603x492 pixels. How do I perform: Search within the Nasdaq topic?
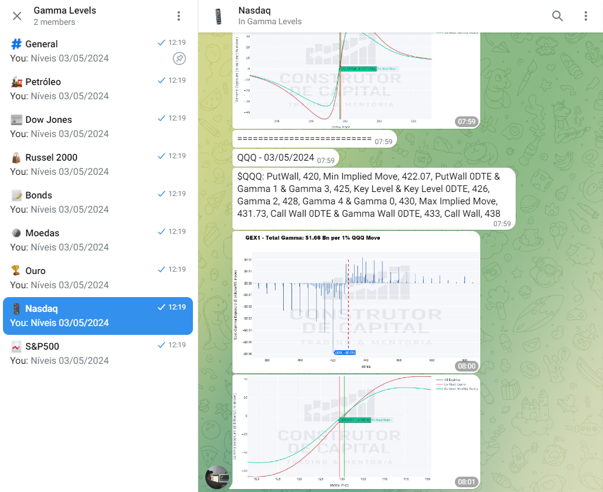(x=557, y=16)
